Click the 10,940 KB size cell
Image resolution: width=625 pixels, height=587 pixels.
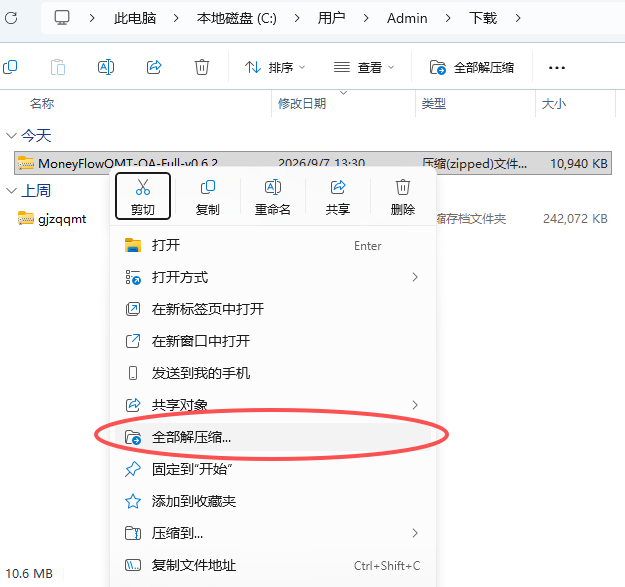579,164
